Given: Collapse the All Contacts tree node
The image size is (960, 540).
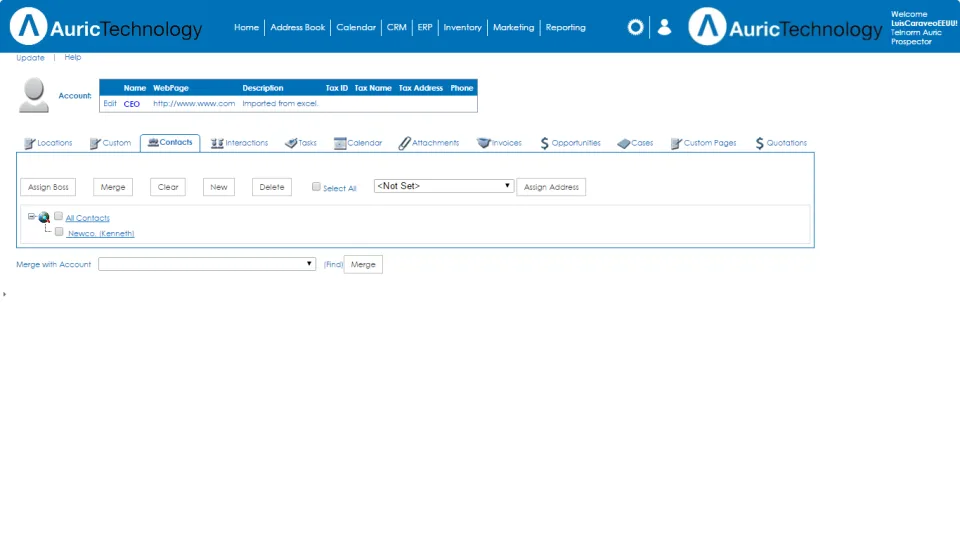Looking at the screenshot, I should tap(31, 216).
